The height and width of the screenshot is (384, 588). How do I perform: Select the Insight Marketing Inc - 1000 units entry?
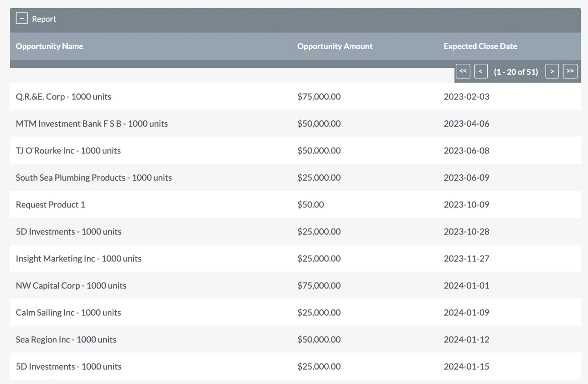(78, 259)
